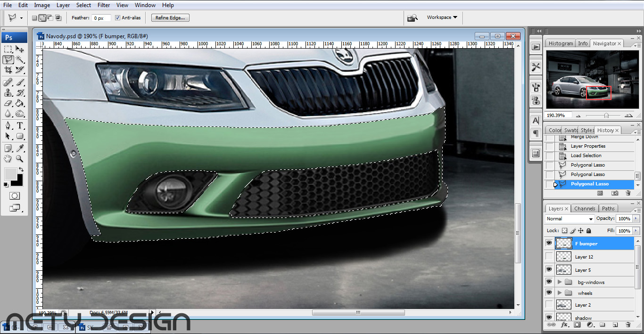
Task: Select the Clone Stamp tool
Action: 8,93
